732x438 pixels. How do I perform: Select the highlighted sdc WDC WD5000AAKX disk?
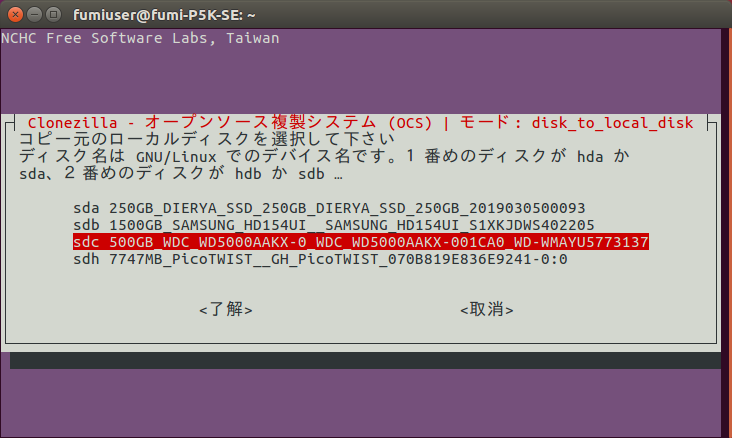click(361, 242)
